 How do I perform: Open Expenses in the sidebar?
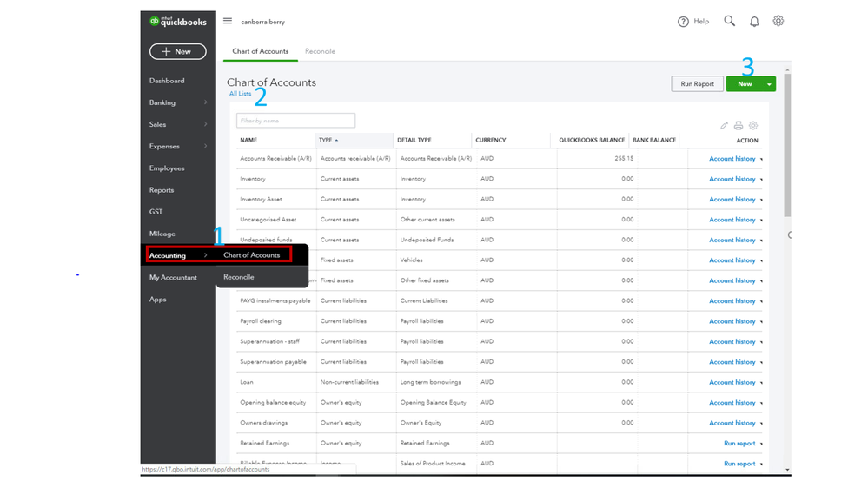(x=164, y=146)
